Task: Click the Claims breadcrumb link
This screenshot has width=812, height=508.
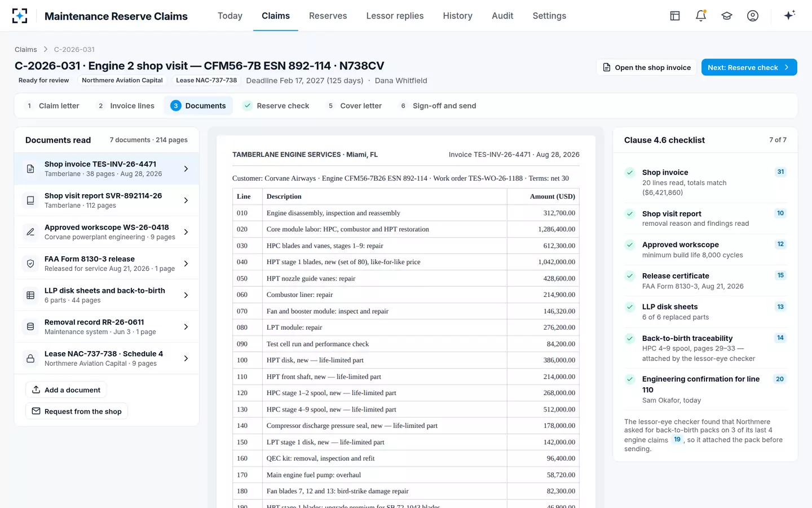Action: (26, 50)
